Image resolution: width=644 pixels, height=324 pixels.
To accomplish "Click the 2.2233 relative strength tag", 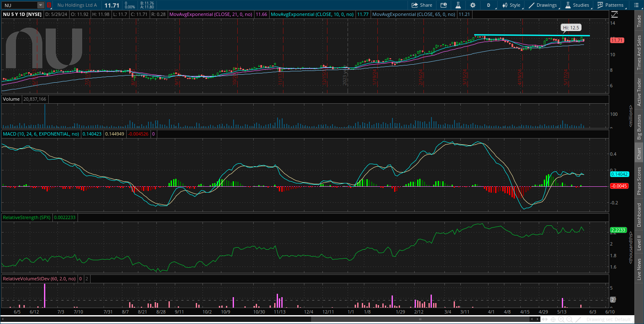I will [x=618, y=230].
